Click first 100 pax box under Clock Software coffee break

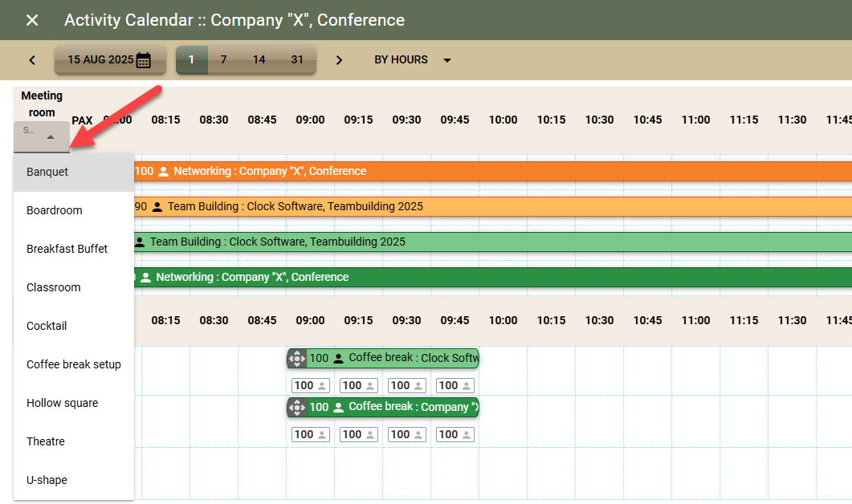[x=311, y=385]
